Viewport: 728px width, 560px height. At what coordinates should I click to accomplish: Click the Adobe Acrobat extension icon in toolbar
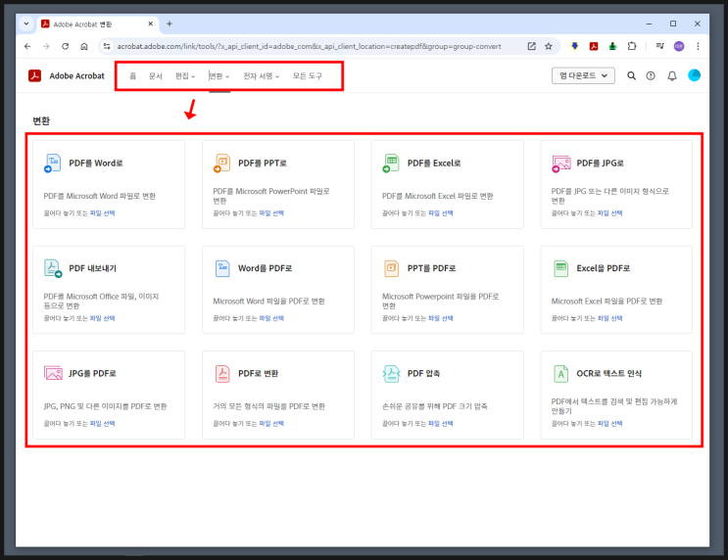click(594, 46)
